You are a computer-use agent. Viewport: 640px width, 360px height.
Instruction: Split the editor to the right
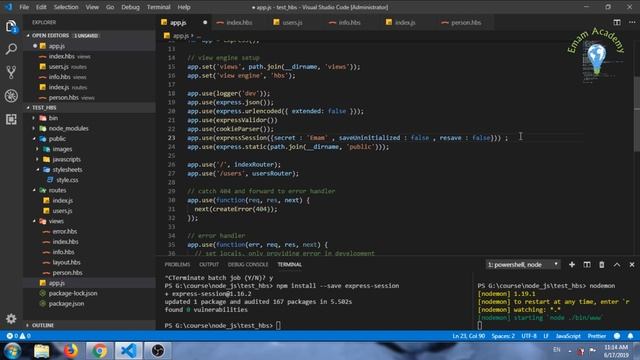pos(617,22)
